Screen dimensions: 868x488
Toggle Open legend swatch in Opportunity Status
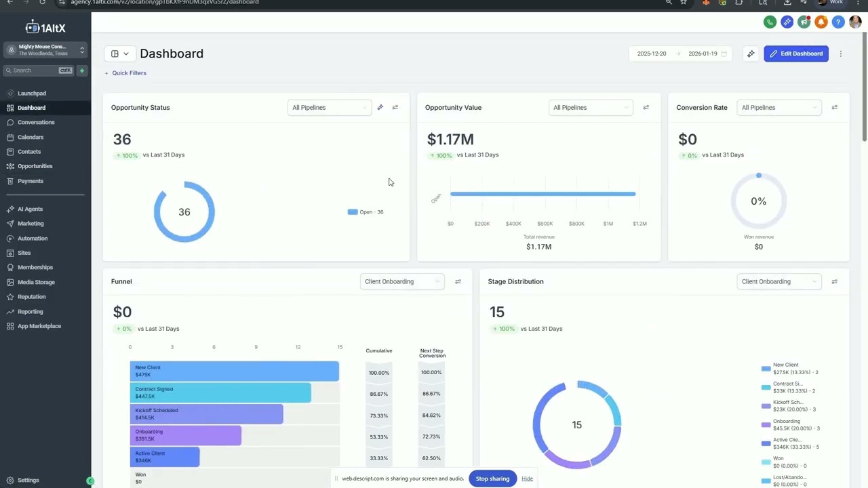pyautogui.click(x=353, y=212)
